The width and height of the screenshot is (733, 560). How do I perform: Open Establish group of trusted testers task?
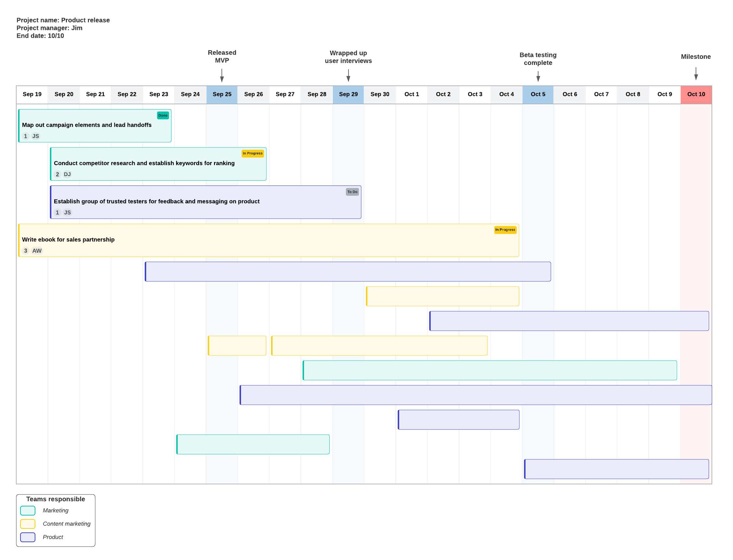tap(157, 201)
